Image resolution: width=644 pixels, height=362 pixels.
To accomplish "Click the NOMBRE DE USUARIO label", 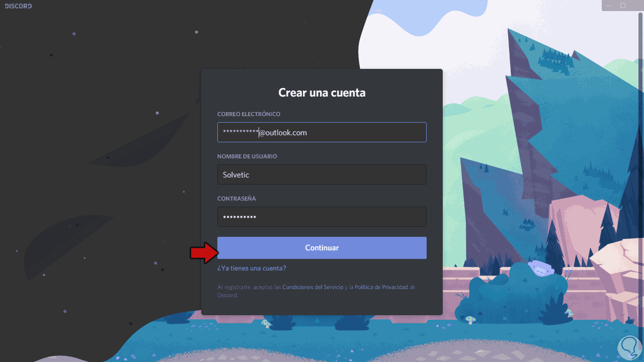I will (x=247, y=156).
